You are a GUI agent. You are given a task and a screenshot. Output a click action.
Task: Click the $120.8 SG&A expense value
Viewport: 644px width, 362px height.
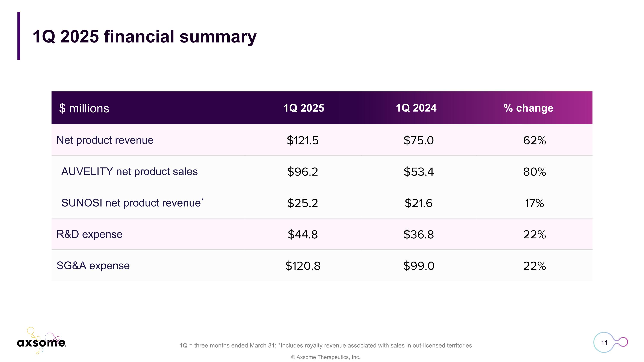pos(303,266)
